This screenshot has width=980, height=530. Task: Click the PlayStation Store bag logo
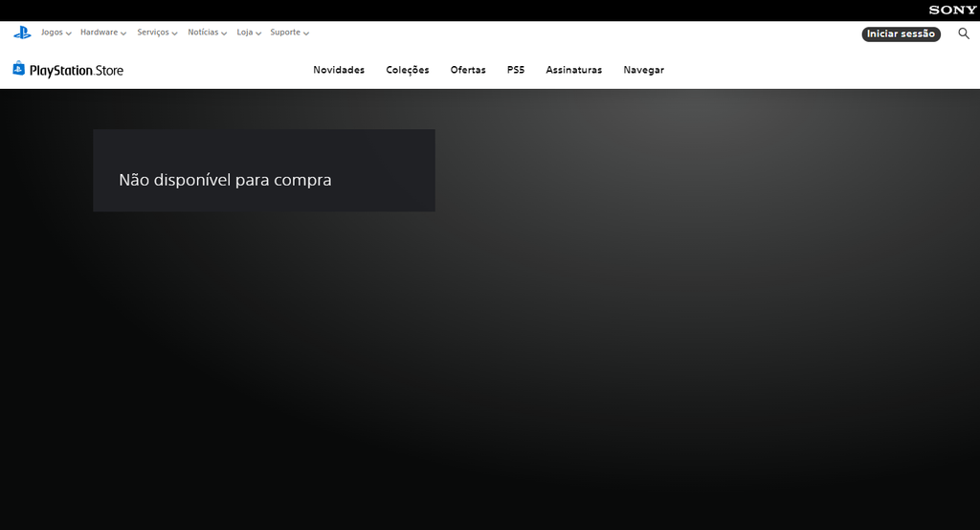pos(68,70)
